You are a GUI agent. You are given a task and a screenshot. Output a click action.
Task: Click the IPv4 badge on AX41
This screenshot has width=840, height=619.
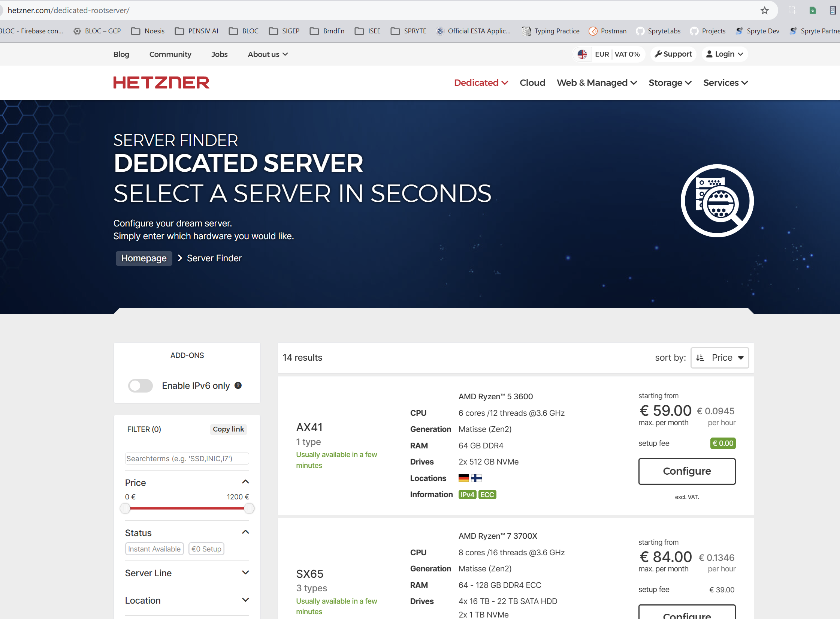pyautogui.click(x=467, y=495)
